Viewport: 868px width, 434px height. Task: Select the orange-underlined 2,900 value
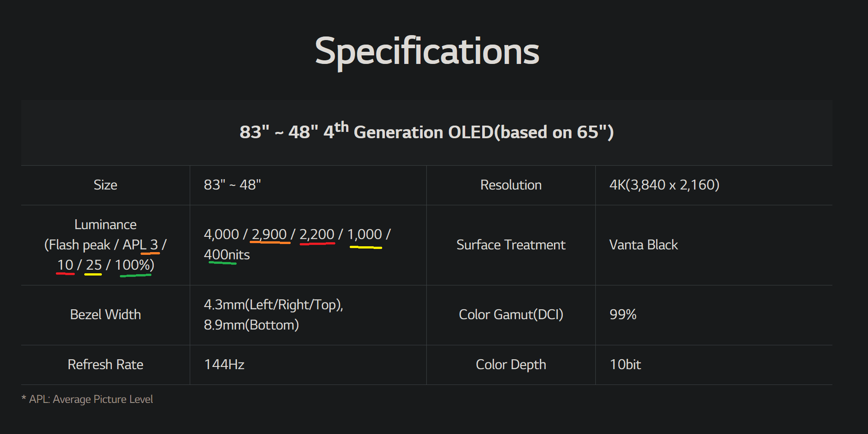pos(269,234)
